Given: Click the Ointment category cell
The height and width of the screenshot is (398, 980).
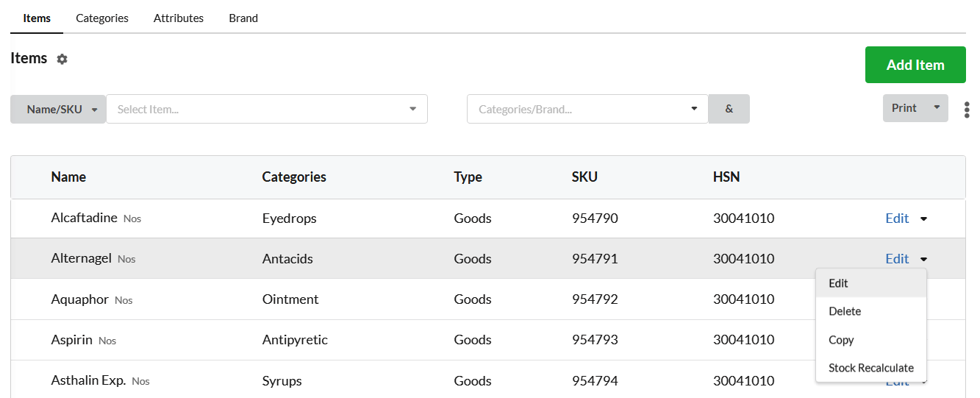Looking at the screenshot, I should tap(290, 299).
